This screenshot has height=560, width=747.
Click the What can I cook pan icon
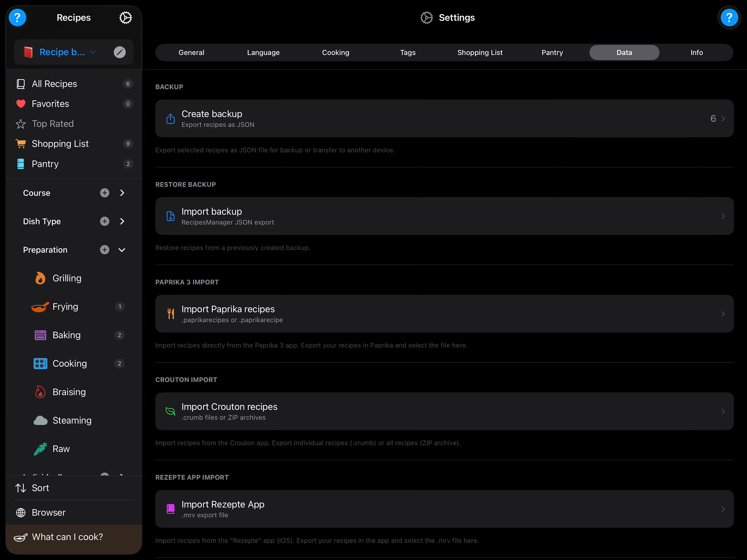click(21, 537)
